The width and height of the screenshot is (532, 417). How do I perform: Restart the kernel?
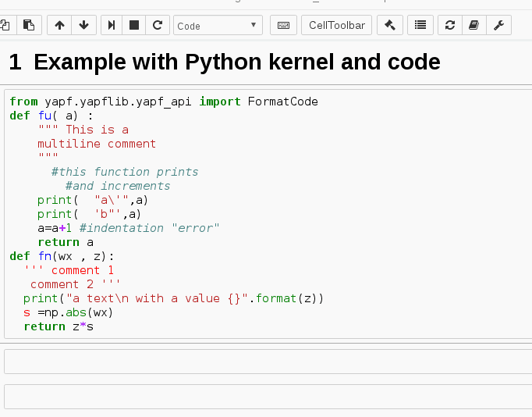click(157, 25)
